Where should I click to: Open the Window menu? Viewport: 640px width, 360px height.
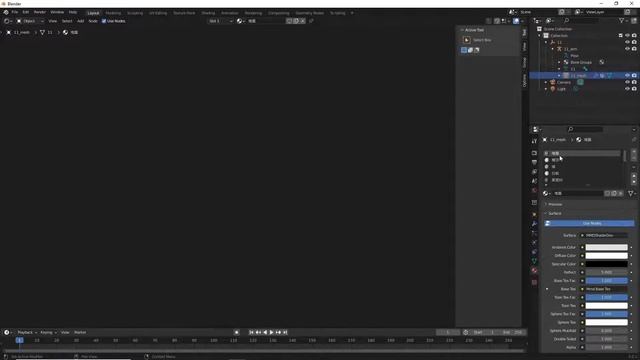57,12
